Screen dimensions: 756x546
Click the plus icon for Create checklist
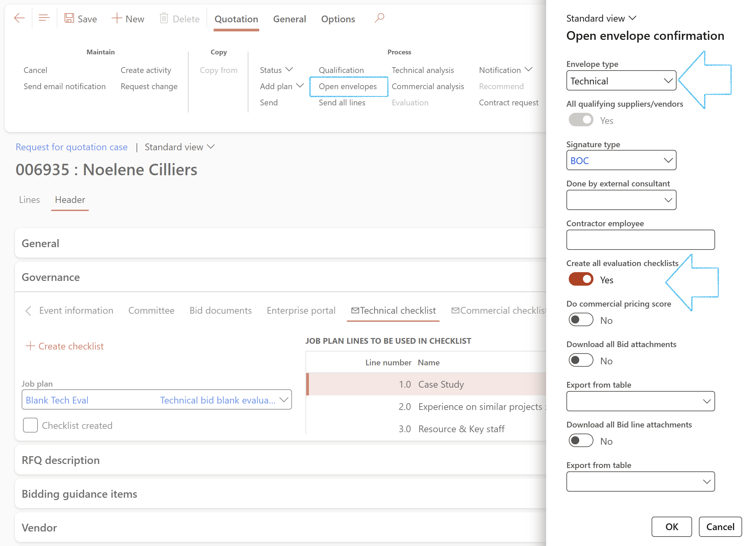[x=30, y=346]
